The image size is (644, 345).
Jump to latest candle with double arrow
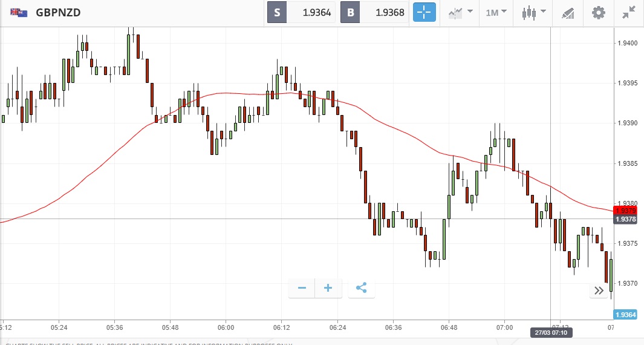(599, 291)
